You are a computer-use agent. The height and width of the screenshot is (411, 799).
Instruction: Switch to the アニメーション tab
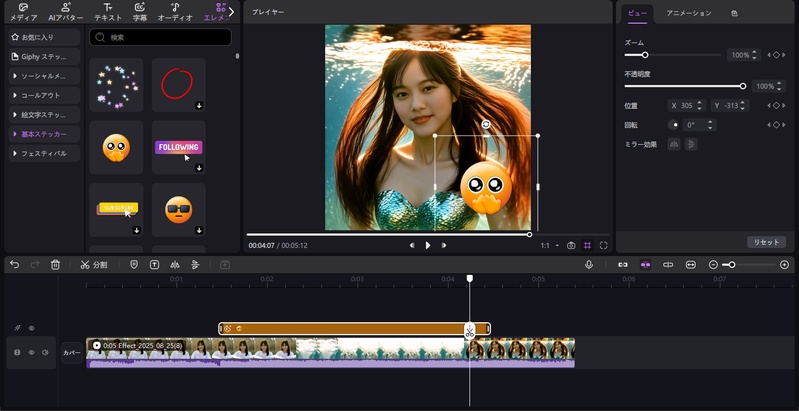pos(688,13)
